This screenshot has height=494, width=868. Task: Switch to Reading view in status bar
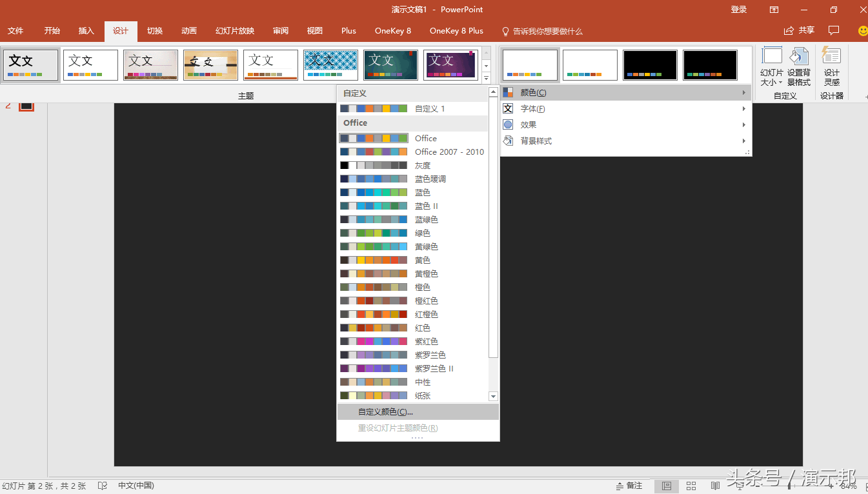tap(715, 486)
